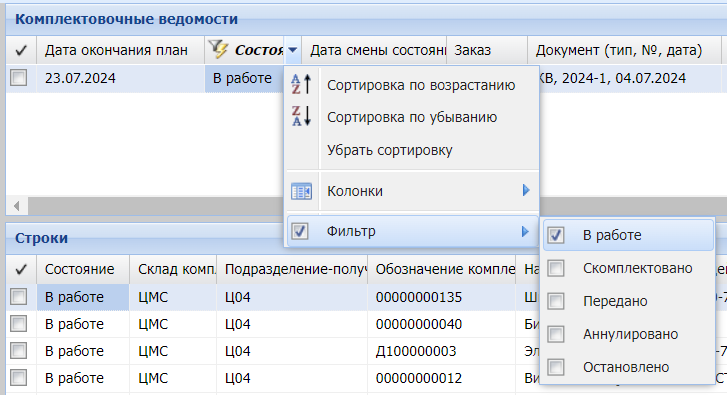Screen dimensions: 727x395
Task: Expand the Фильтр submenu arrow
Action: [x=525, y=231]
